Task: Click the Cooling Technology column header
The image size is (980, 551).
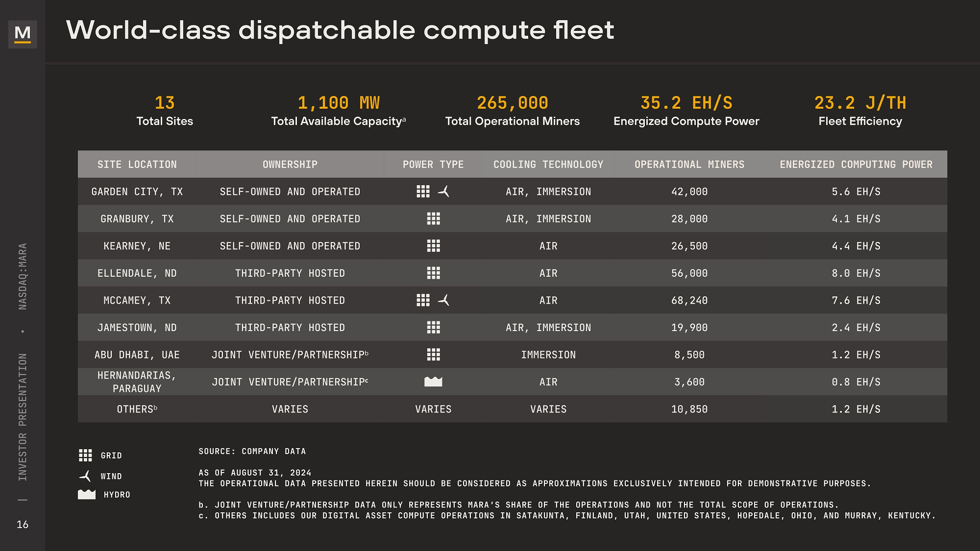Action: click(x=548, y=165)
